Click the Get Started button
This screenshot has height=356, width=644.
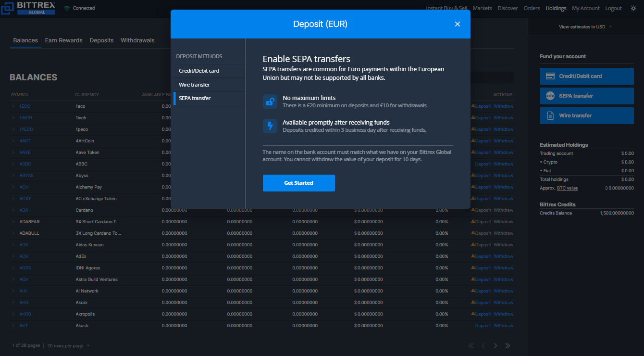pyautogui.click(x=298, y=183)
